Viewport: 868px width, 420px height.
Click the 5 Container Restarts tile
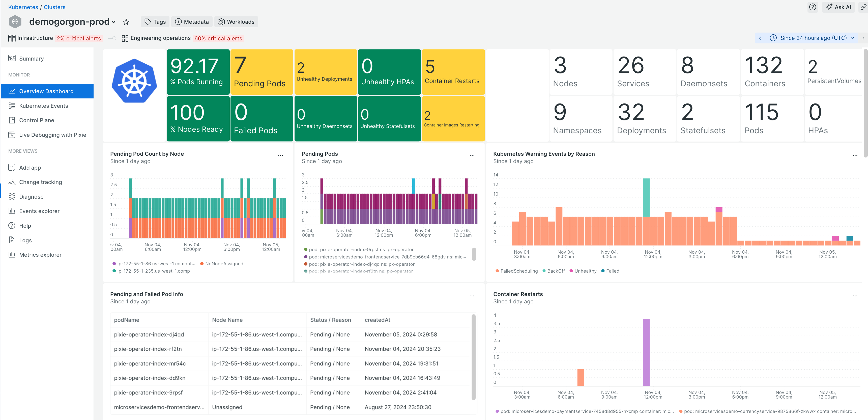453,72
